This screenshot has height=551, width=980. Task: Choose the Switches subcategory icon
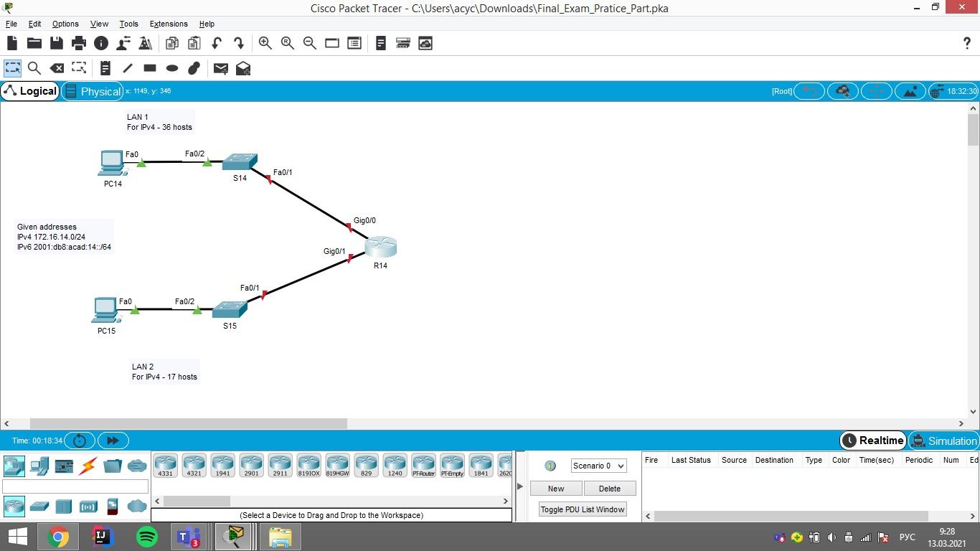(39, 506)
